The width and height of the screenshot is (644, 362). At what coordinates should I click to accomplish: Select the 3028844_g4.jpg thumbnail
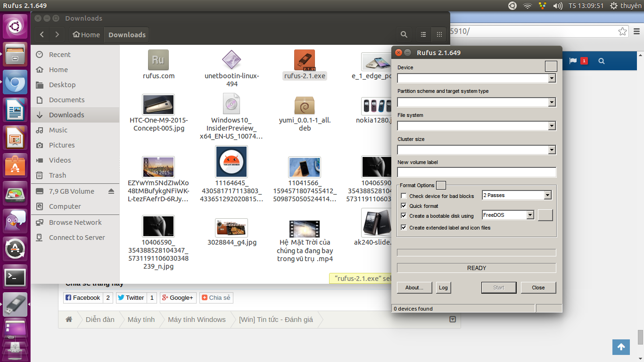pyautogui.click(x=231, y=228)
